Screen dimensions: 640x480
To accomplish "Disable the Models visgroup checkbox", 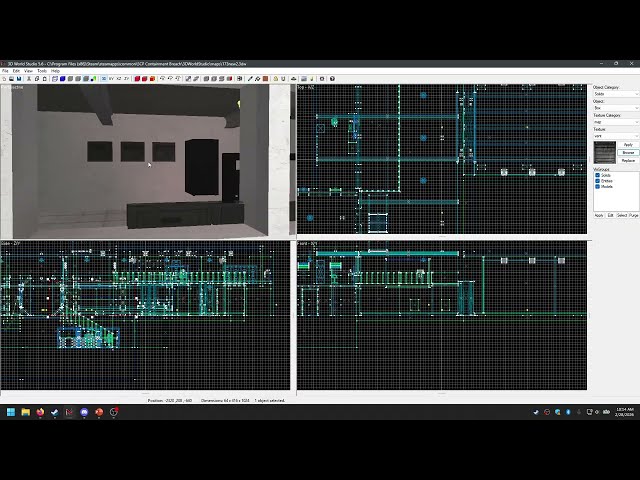I will coord(598,187).
